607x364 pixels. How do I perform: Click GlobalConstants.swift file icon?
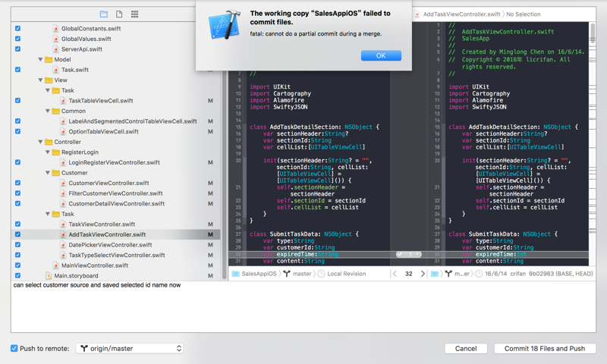tap(56, 29)
